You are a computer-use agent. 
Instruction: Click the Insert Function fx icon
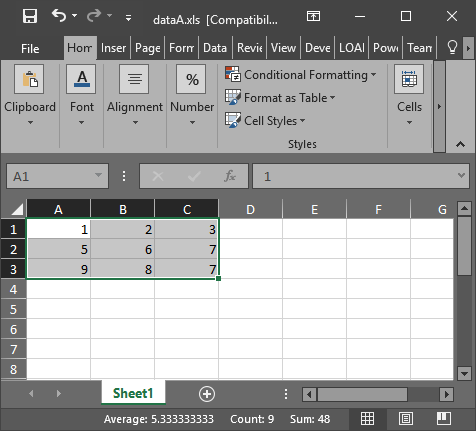point(230,176)
